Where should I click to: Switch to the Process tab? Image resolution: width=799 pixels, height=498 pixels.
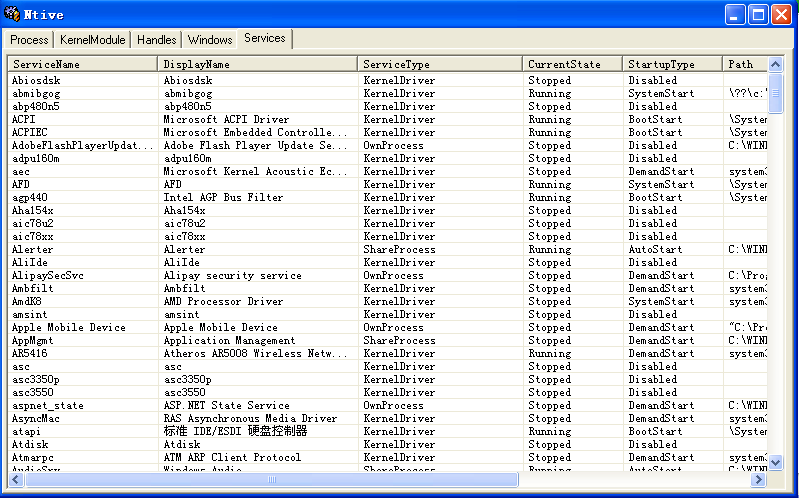pyautogui.click(x=29, y=40)
